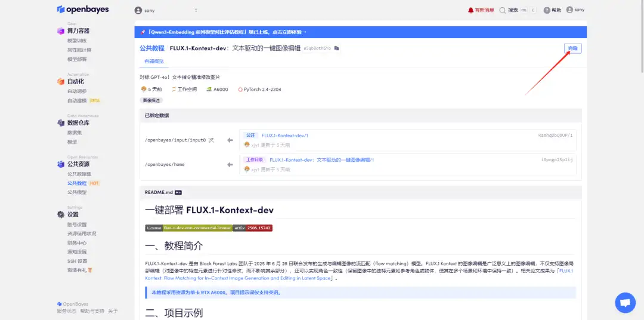Image resolution: width=644 pixels, height=320 pixels.
Task: Click the rocket icon in blue banner
Action: (143, 32)
